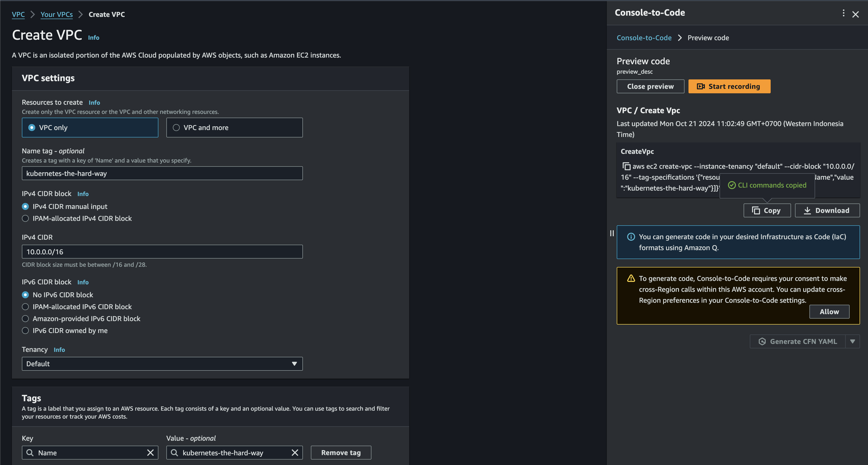
Task: Click the copy icon beside the CLI command
Action: 626,166
